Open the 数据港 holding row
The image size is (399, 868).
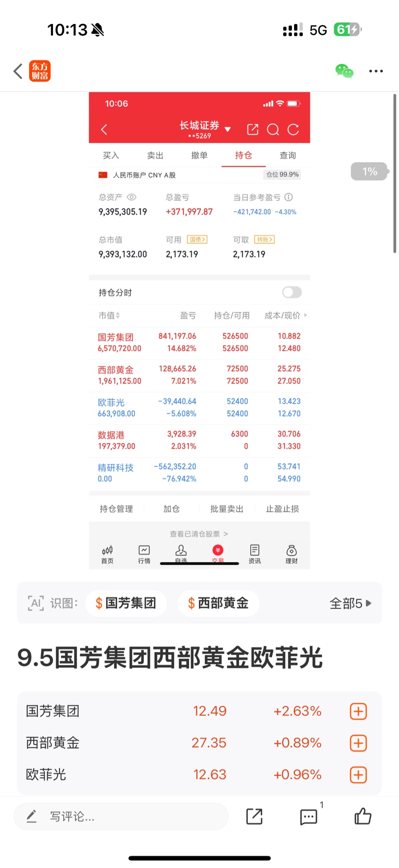pyautogui.click(x=199, y=440)
